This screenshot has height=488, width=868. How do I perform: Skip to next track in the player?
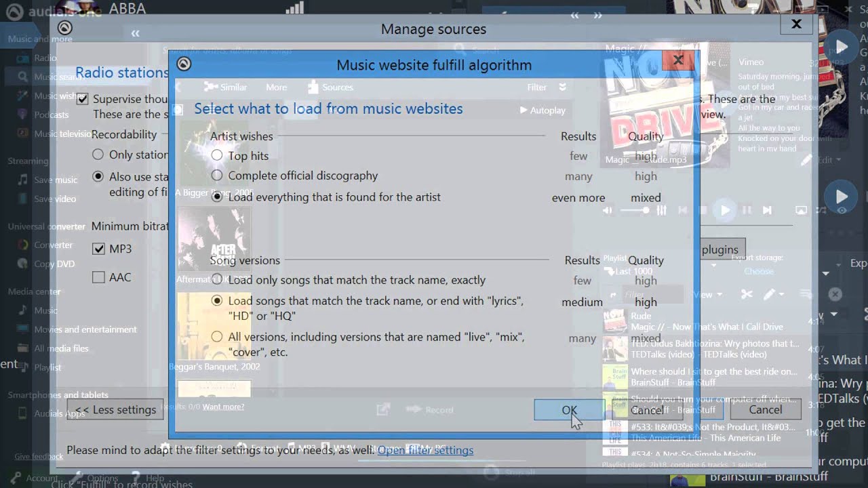coord(767,210)
